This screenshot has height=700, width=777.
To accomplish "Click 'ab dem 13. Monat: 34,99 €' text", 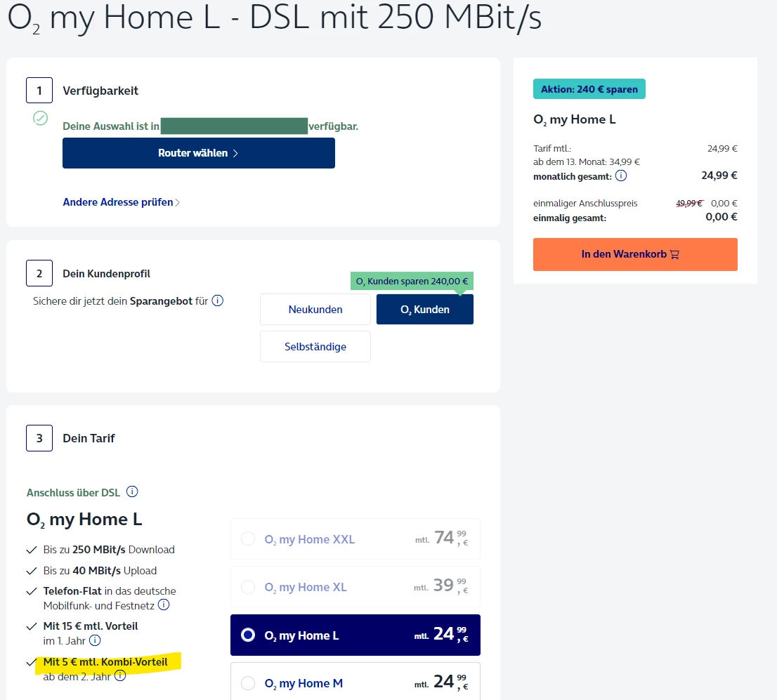I will click(586, 162).
